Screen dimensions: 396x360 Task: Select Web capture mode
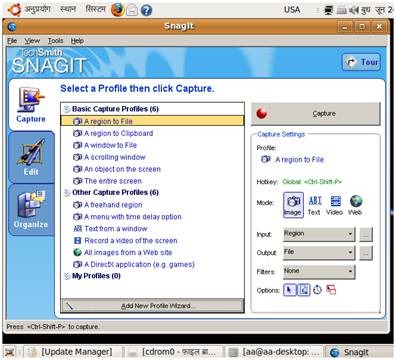355,205
